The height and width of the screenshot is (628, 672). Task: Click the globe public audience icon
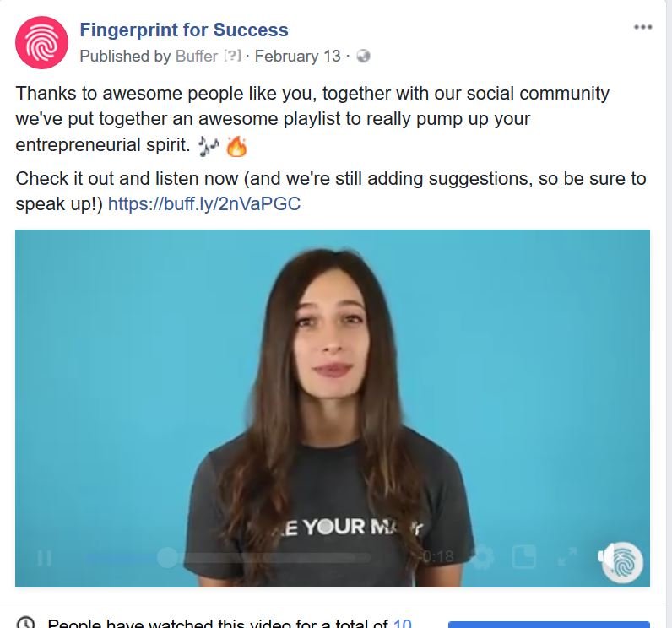point(363,56)
